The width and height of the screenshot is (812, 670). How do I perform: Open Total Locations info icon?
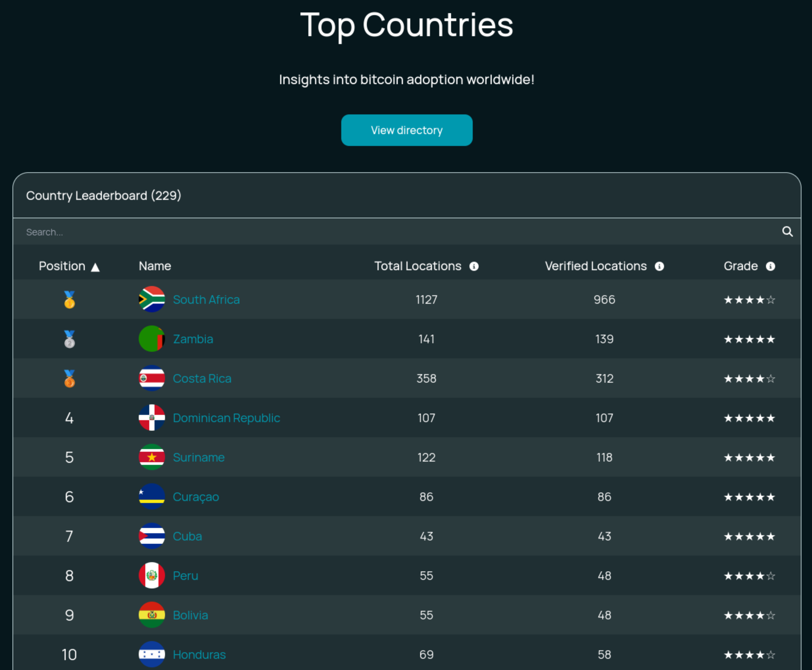[x=474, y=266]
